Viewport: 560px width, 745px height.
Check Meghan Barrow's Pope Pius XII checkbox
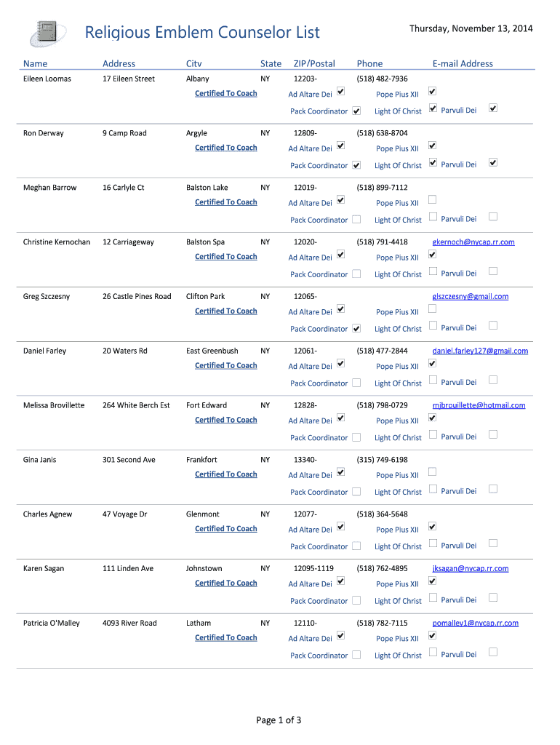pyautogui.click(x=433, y=199)
